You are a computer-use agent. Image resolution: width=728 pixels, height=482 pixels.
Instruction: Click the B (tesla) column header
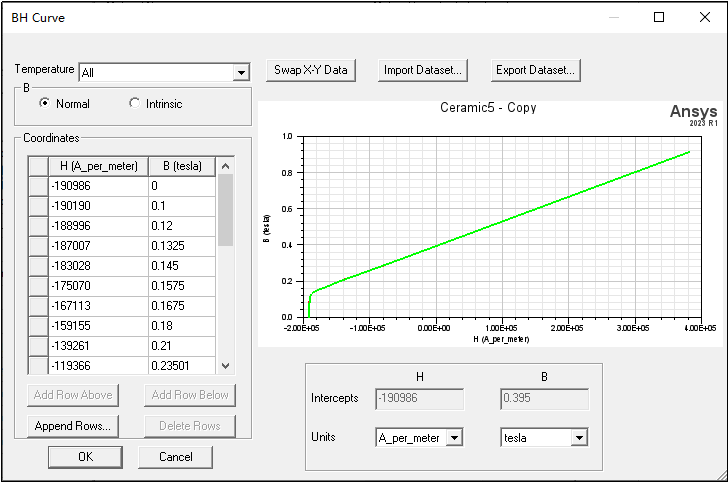[181, 166]
